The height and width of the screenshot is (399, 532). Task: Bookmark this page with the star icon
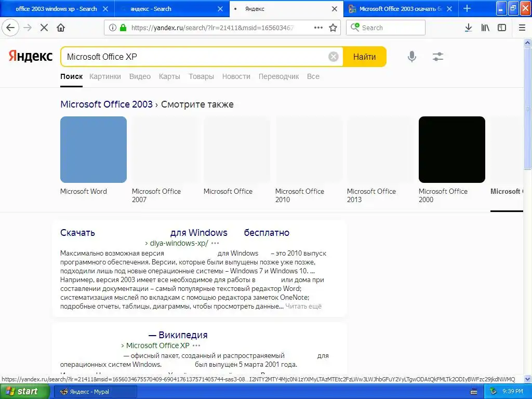pos(333,28)
